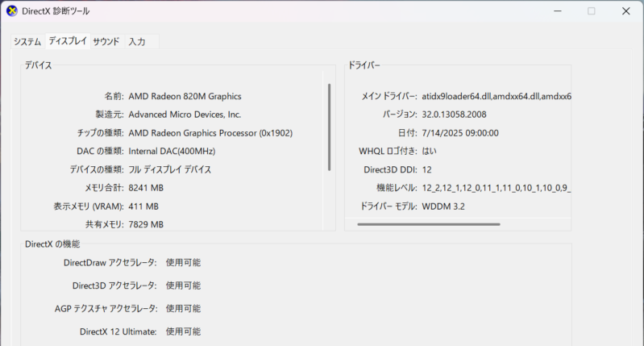Click the メモリ合計: label
The width and height of the screenshot is (644, 346).
(104, 188)
